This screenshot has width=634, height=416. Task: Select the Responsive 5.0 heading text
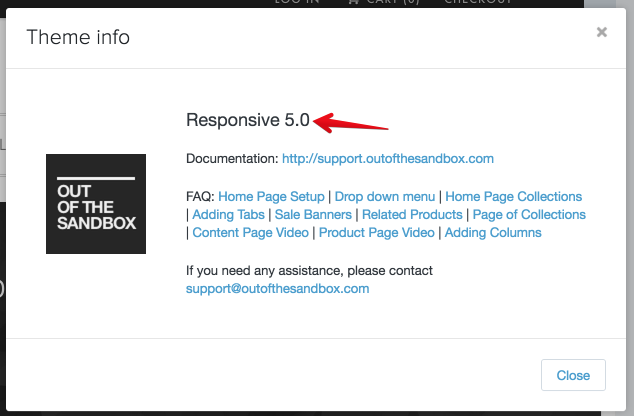pos(248,120)
